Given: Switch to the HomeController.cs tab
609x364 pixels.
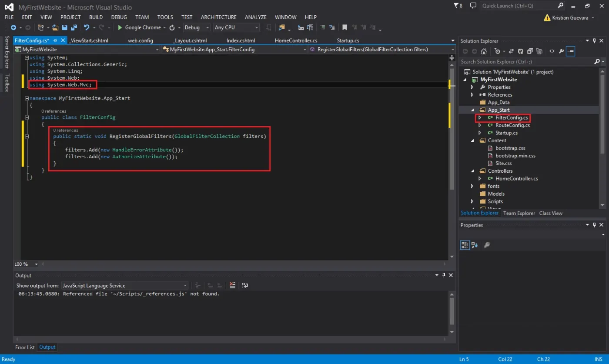Looking at the screenshot, I should click(296, 40).
